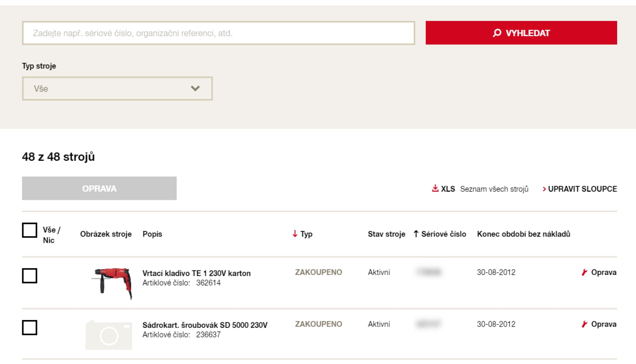This screenshot has width=636, height=364.
Task: Check the Sádrokart. šroubovák SD 5000 row checkbox
Action: point(29,328)
